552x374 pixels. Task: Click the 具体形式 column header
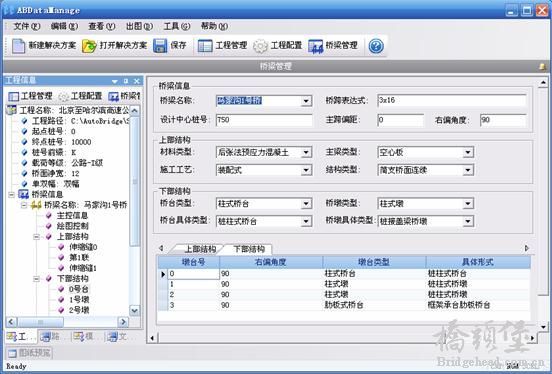pos(478,262)
